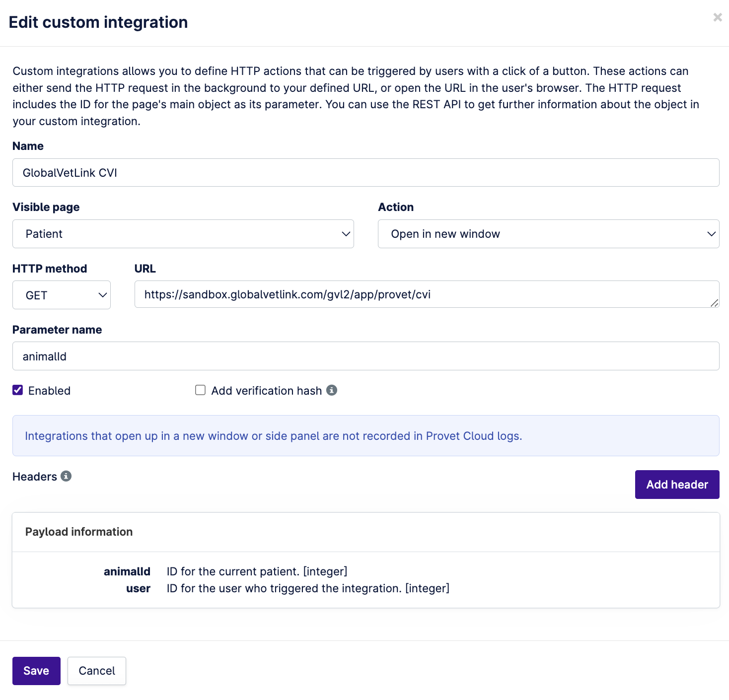Click the Edit custom integration title
Screen dimensions: 729x700
pyautogui.click(x=98, y=22)
